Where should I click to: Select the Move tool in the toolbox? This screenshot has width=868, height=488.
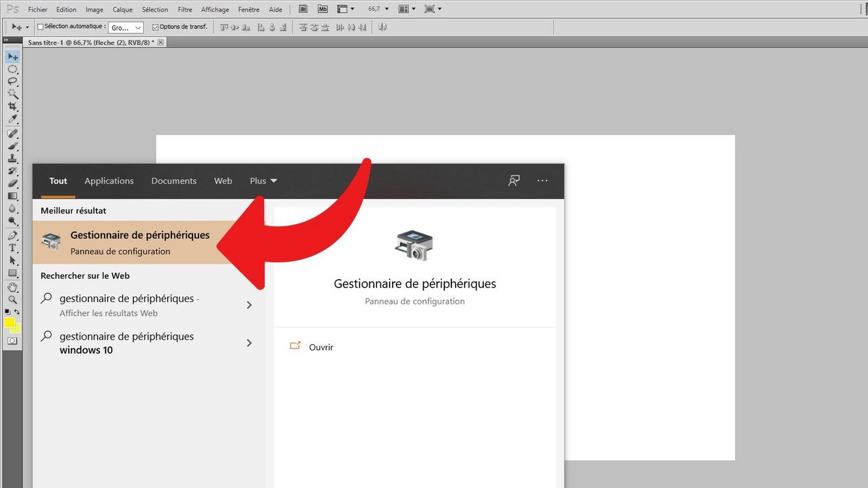tap(13, 56)
